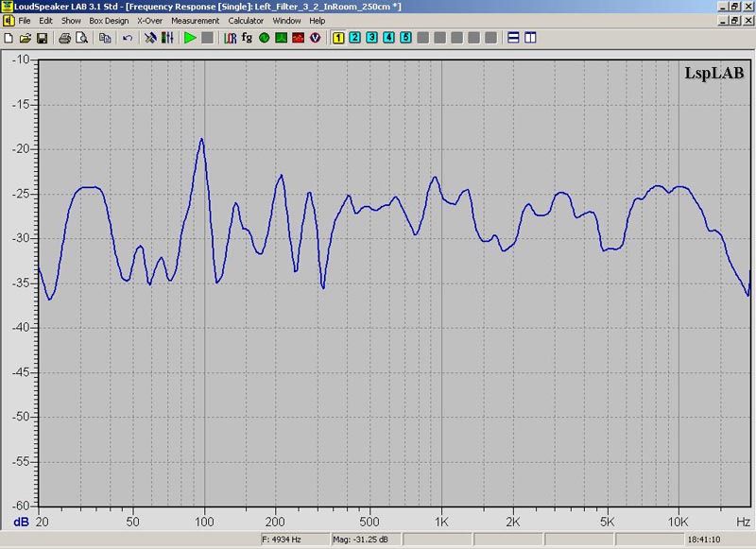Open the Window menu
The height and width of the screenshot is (549, 756).
pos(287,21)
